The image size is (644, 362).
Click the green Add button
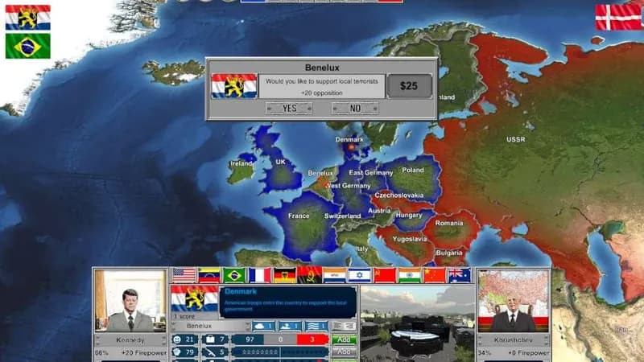click(x=344, y=339)
